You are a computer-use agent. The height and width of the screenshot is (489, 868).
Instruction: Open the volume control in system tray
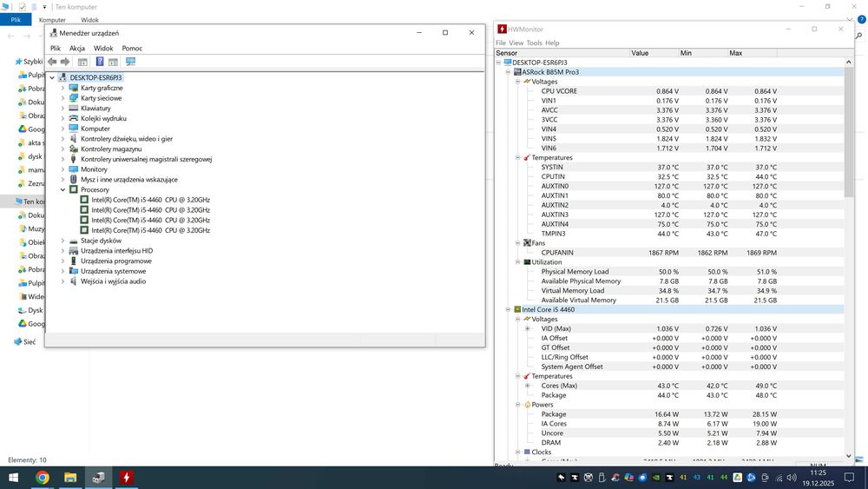click(792, 478)
